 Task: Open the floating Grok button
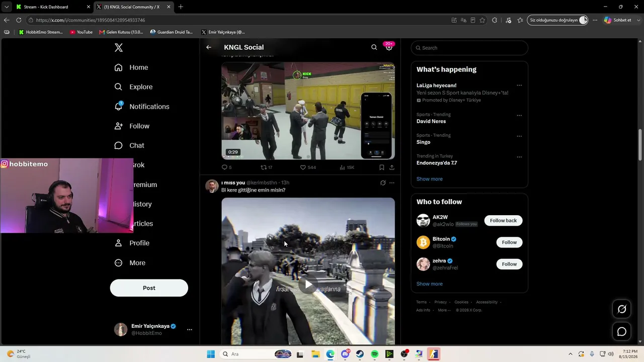[622, 309]
